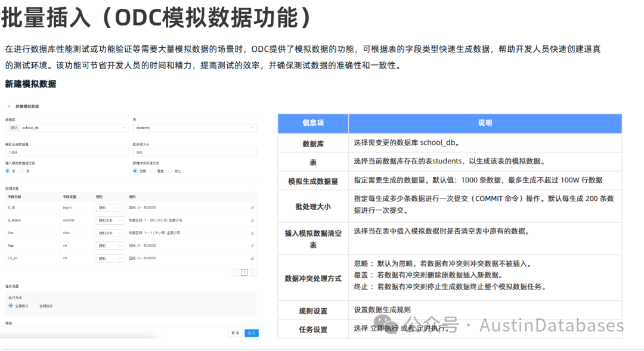Select 是 to clear table before insert
The image size is (644, 351).
pos(22,171)
